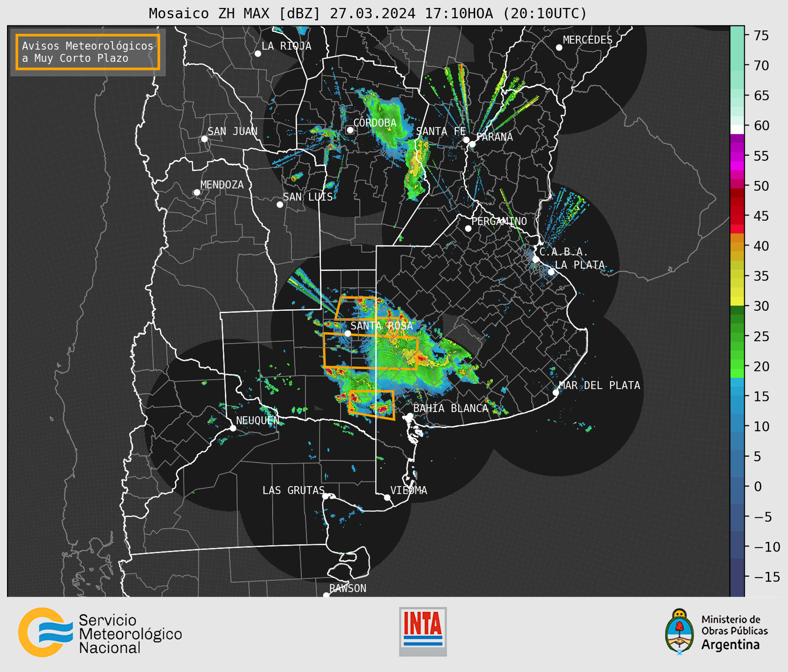Click the white dot marking Mendoza
This screenshot has width=788, height=672.
[x=197, y=193]
